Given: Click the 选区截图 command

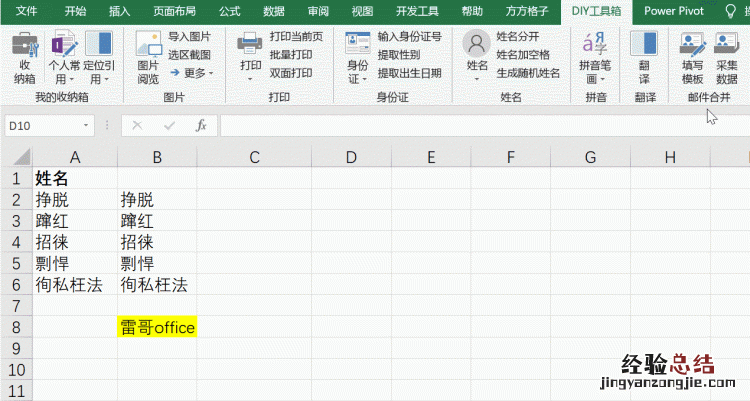Looking at the screenshot, I should [189, 55].
